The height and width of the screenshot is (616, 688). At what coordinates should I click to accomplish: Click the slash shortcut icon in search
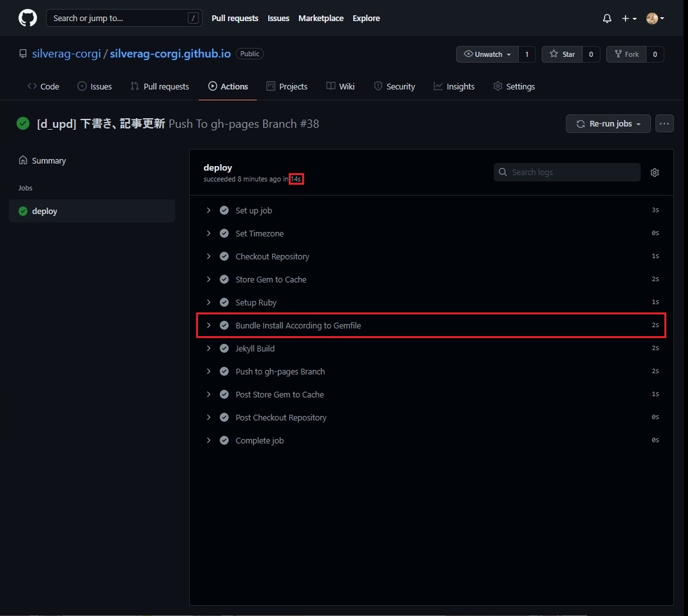tap(193, 18)
